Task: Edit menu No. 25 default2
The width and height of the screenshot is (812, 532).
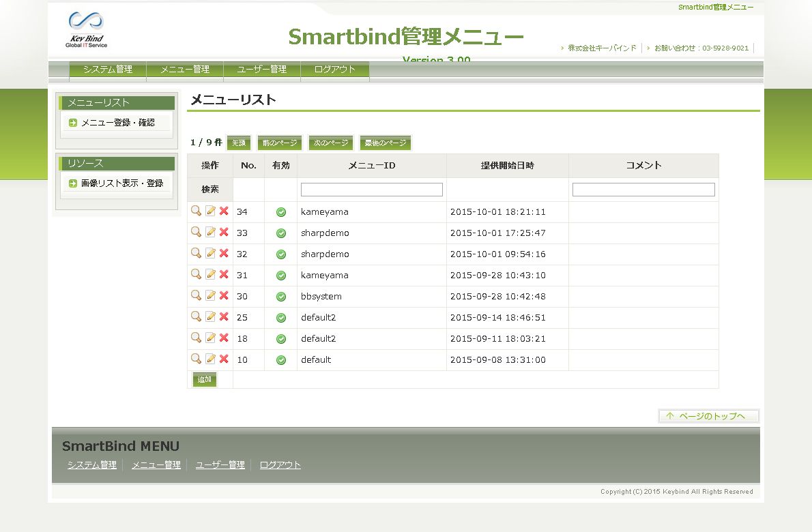Action: pos(210,316)
